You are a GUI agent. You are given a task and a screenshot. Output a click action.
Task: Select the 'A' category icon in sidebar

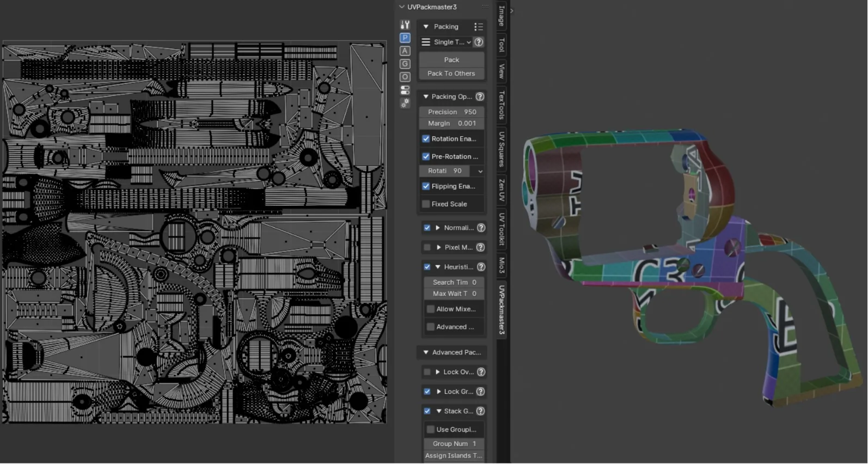tap(405, 51)
